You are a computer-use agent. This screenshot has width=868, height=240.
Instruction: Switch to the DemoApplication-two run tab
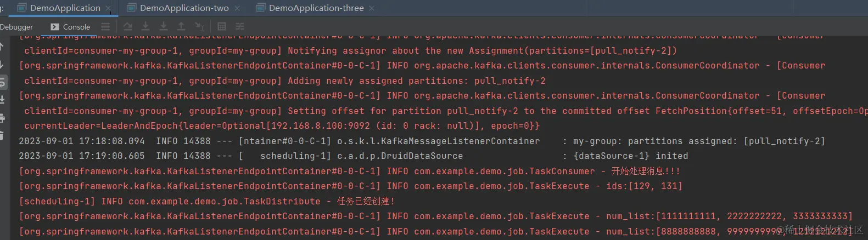click(x=184, y=8)
